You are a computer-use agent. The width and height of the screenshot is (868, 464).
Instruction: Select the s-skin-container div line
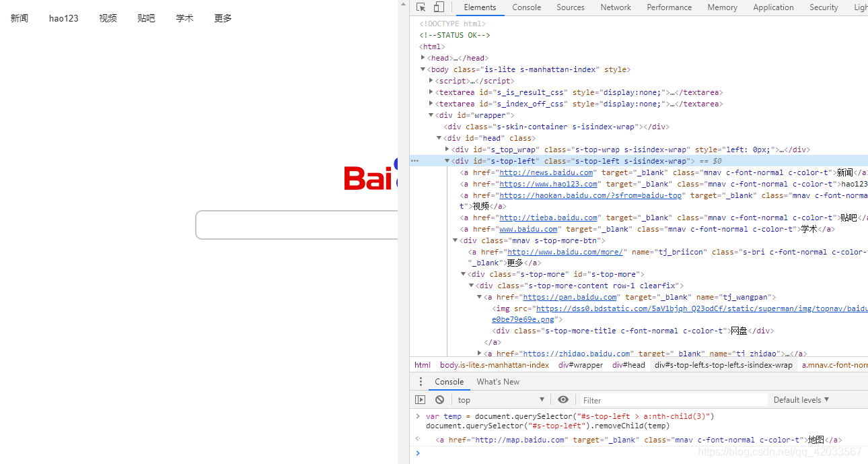point(556,127)
